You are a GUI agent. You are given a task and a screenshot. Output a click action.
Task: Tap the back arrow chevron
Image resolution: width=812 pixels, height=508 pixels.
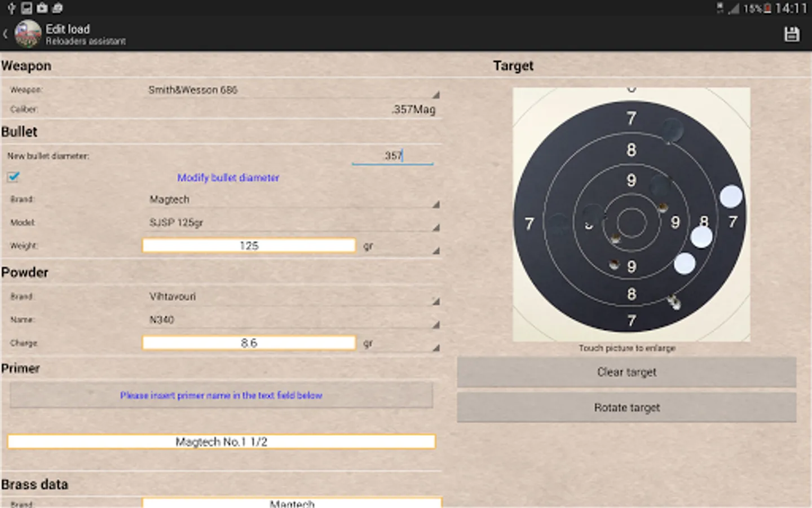(x=5, y=34)
